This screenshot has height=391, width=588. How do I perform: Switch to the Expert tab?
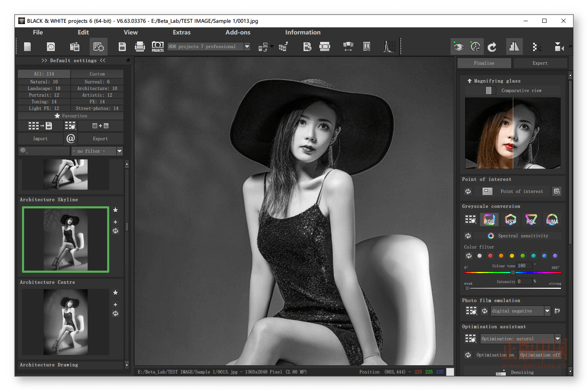(x=540, y=63)
